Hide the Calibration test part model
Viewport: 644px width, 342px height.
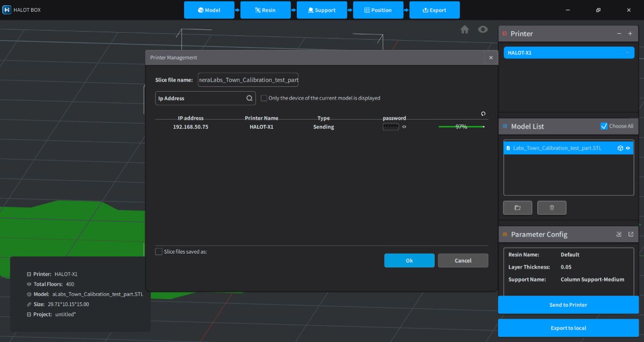pos(628,148)
